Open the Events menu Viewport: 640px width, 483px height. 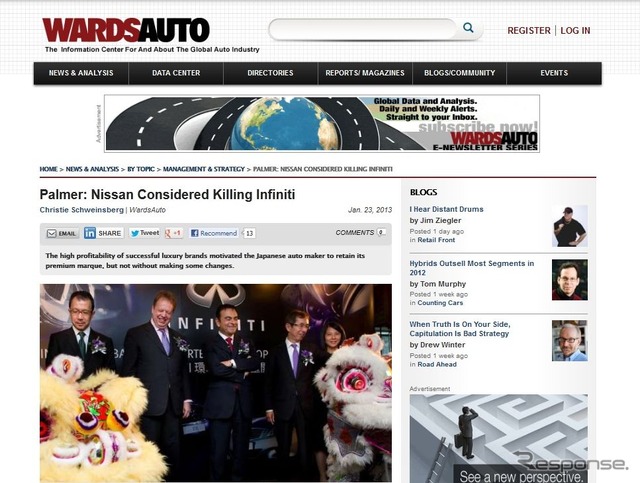554,73
